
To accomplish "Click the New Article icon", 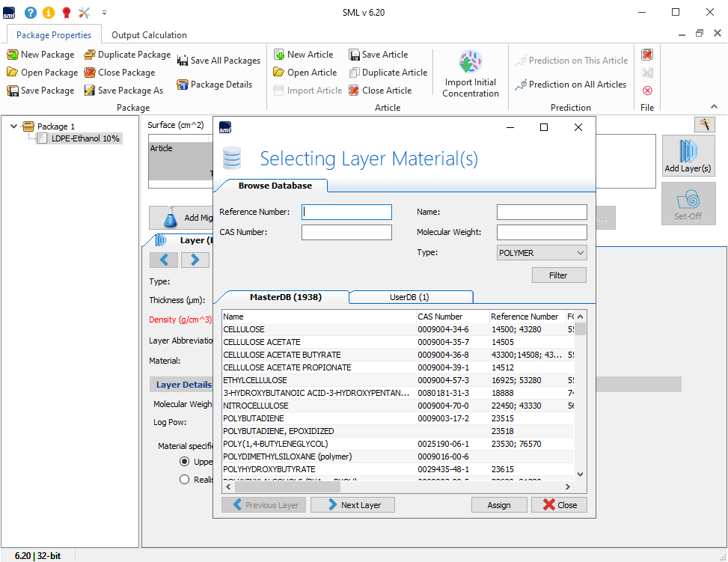I will 279,55.
